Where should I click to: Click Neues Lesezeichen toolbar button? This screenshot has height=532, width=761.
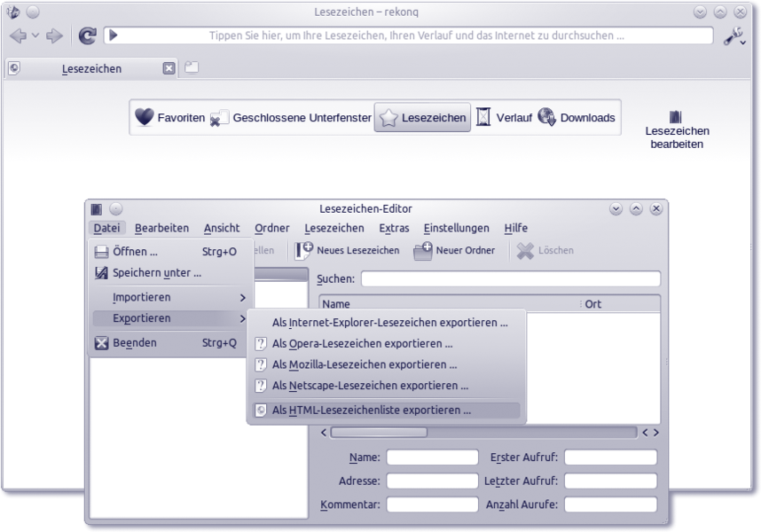pos(348,250)
